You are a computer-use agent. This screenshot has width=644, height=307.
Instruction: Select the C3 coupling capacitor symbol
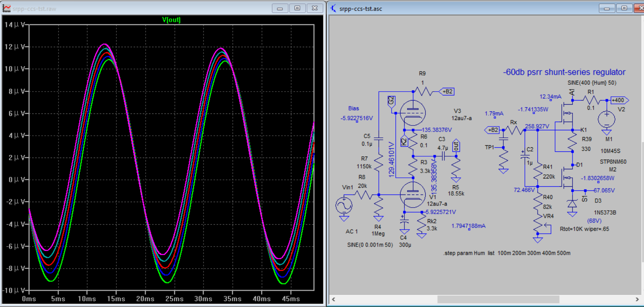[443, 156]
